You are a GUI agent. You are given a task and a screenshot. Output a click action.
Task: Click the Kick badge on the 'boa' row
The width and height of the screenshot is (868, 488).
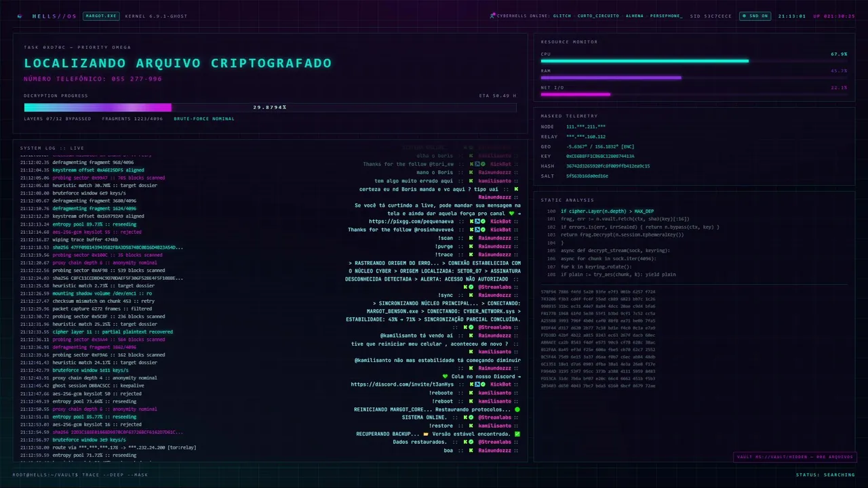471,450
